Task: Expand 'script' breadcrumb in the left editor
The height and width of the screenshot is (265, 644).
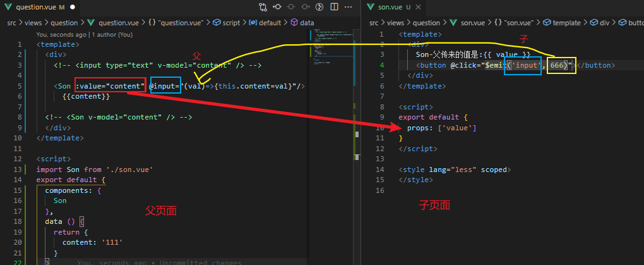Action: tap(231, 23)
